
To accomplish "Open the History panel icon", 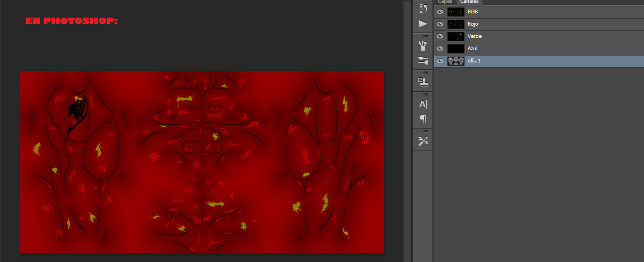I will point(423,8).
